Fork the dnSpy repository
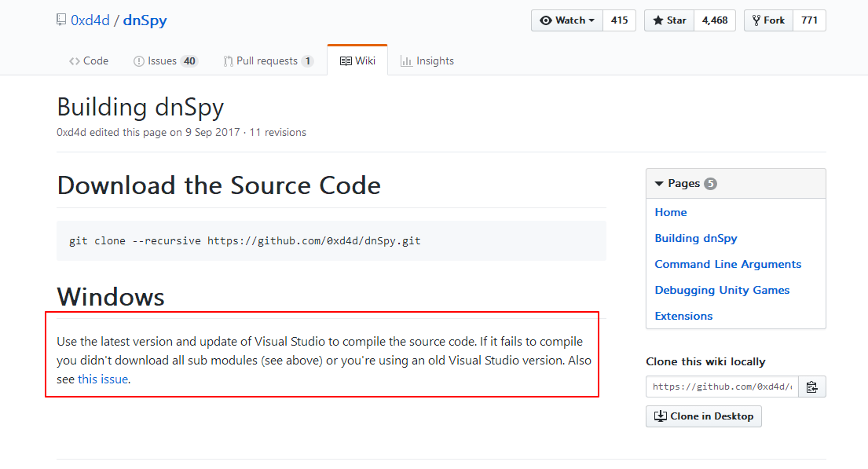 (x=768, y=20)
